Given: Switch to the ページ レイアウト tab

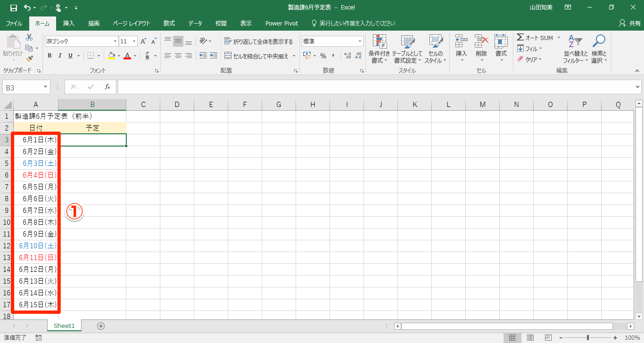Looking at the screenshot, I should tap(132, 23).
